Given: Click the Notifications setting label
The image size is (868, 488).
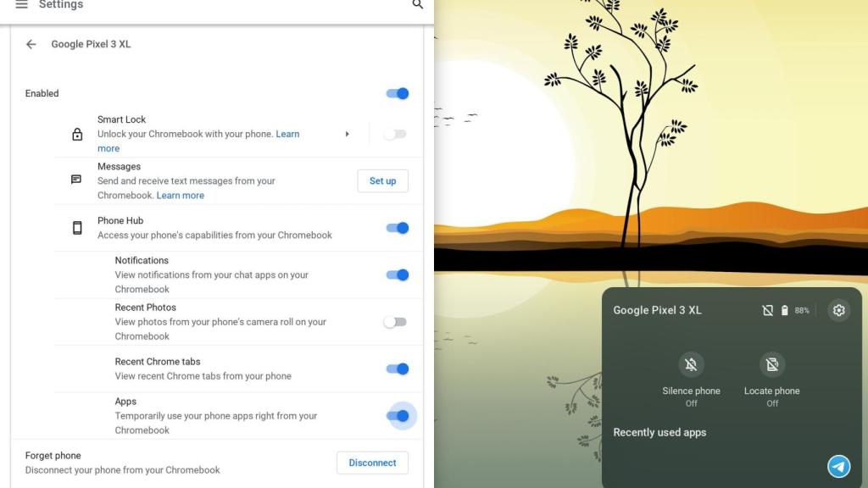Looking at the screenshot, I should (x=142, y=261).
